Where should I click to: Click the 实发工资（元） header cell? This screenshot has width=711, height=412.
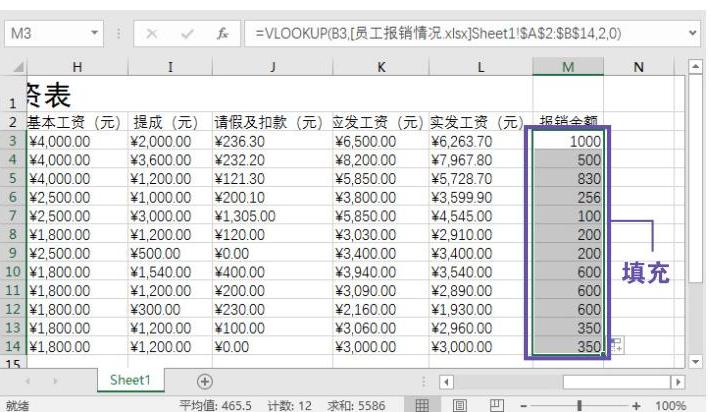[481, 122]
